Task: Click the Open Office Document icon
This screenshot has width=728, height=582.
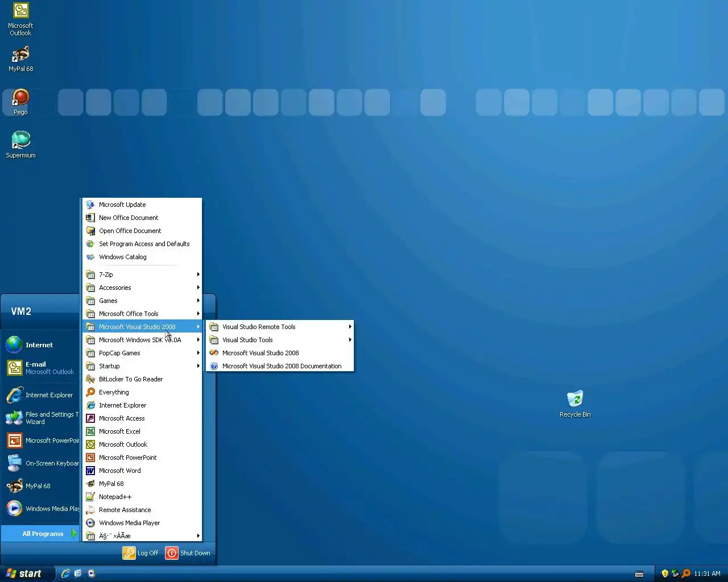Action: 90,231
